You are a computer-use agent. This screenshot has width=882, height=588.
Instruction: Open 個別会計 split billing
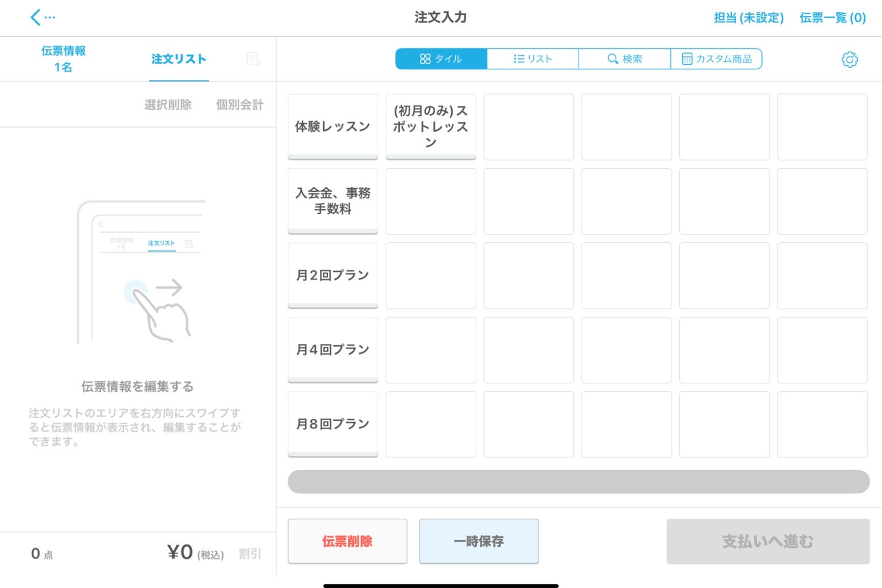(x=238, y=104)
